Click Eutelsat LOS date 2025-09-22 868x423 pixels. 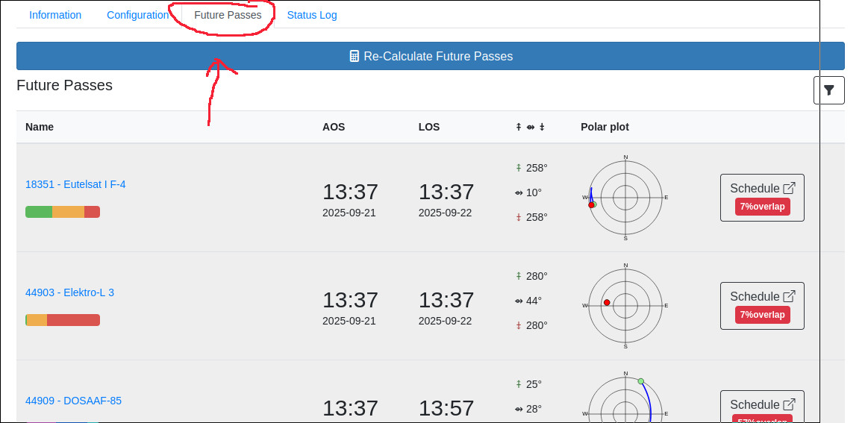pos(445,213)
